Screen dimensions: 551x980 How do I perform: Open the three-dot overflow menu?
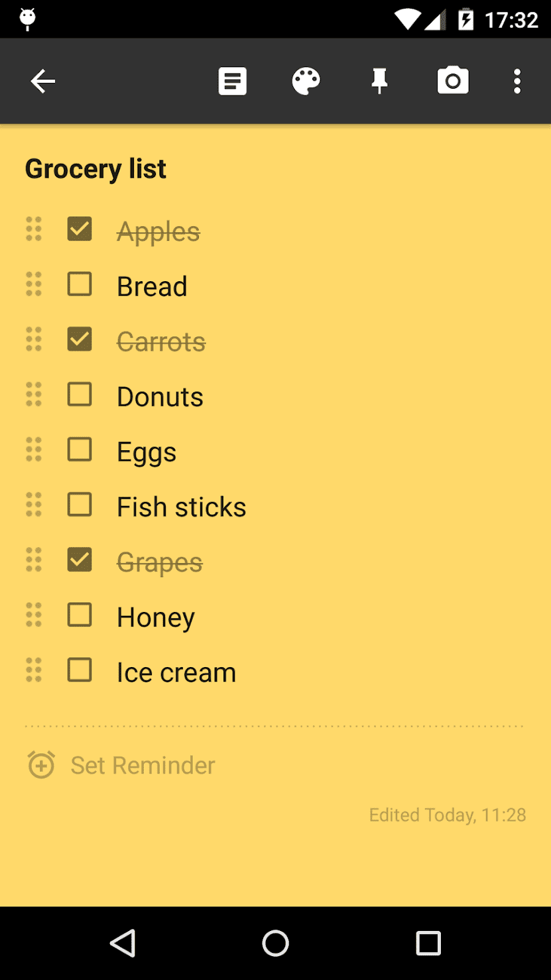point(517,82)
